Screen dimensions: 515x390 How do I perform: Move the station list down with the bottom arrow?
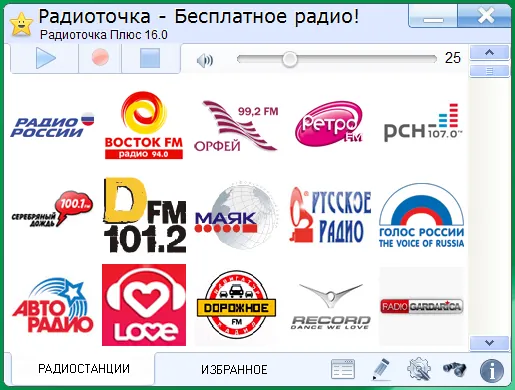(489, 343)
